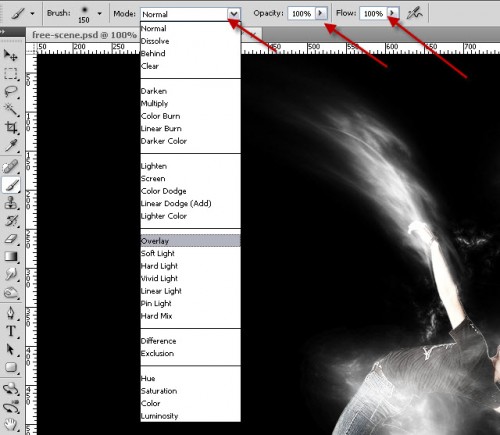Choose Color Dodge blend mode
This screenshot has height=435, width=500.
[x=190, y=191]
